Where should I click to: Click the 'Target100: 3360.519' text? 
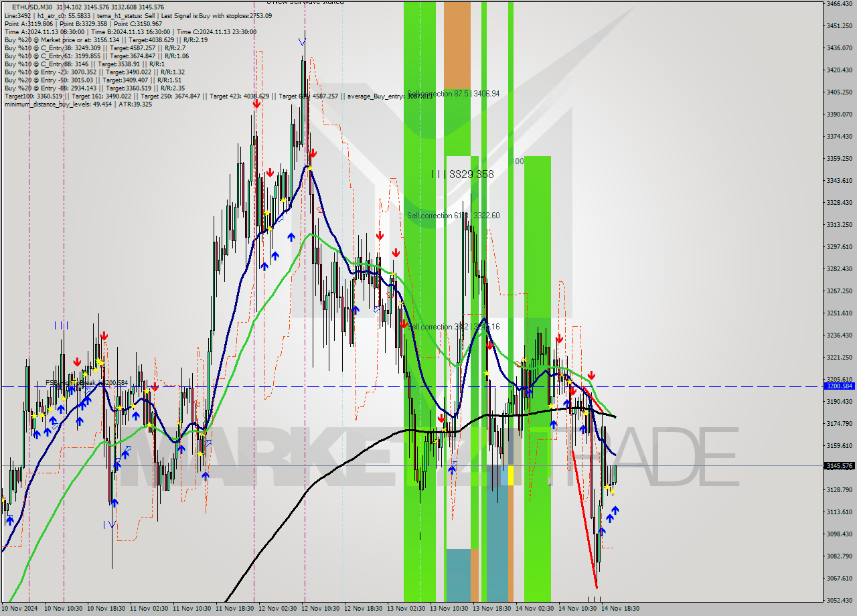coord(32,96)
